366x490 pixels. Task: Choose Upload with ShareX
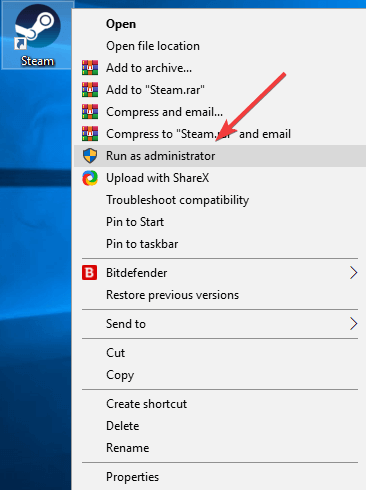(x=220, y=178)
